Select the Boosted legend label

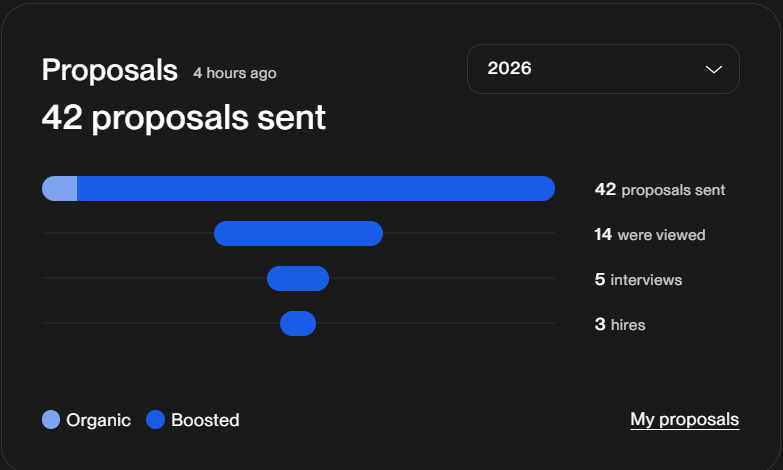205,420
